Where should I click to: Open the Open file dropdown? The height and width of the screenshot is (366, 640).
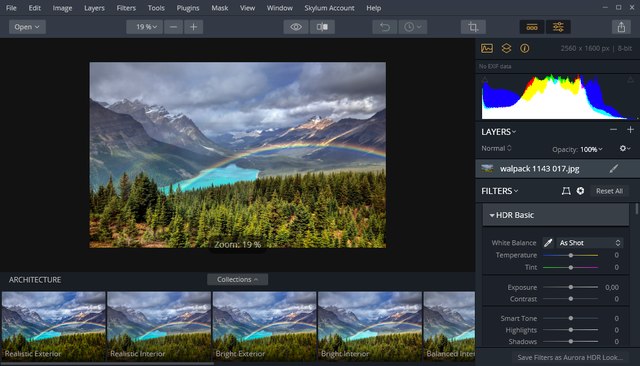pyautogui.click(x=27, y=27)
